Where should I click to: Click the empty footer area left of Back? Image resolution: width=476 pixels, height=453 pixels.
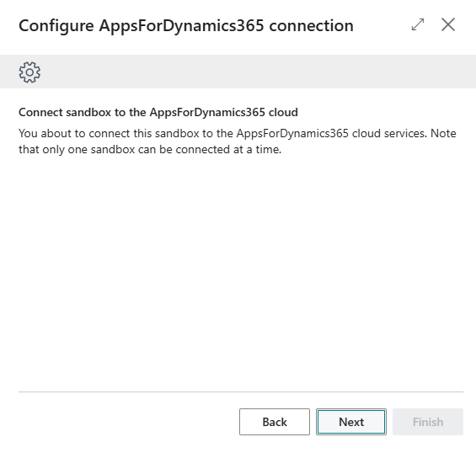(127, 422)
